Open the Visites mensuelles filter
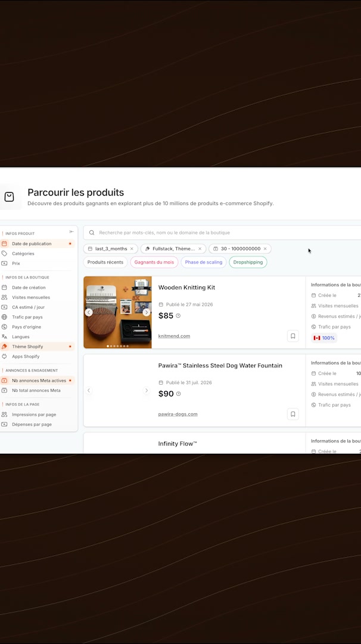Viewport: 361px width, 644px height. point(38,298)
